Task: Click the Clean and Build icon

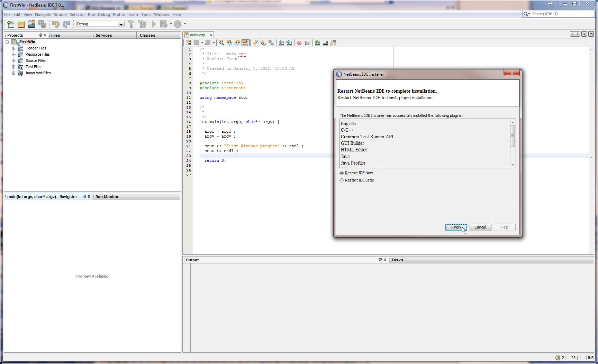Action: point(142,24)
